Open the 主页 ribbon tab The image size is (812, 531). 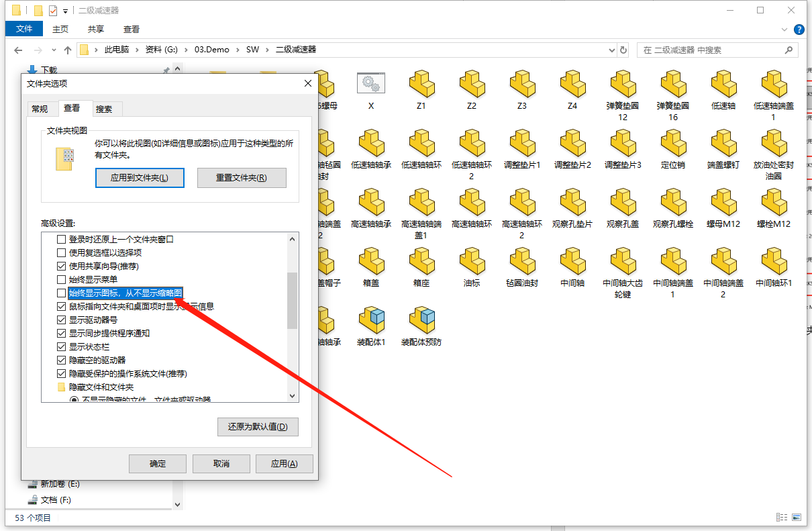(x=60, y=29)
